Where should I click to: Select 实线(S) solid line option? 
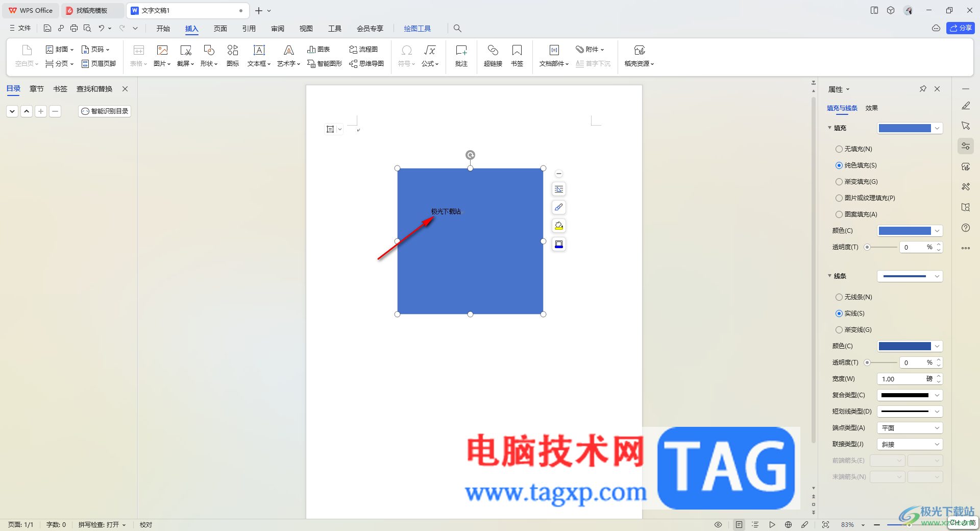point(850,313)
